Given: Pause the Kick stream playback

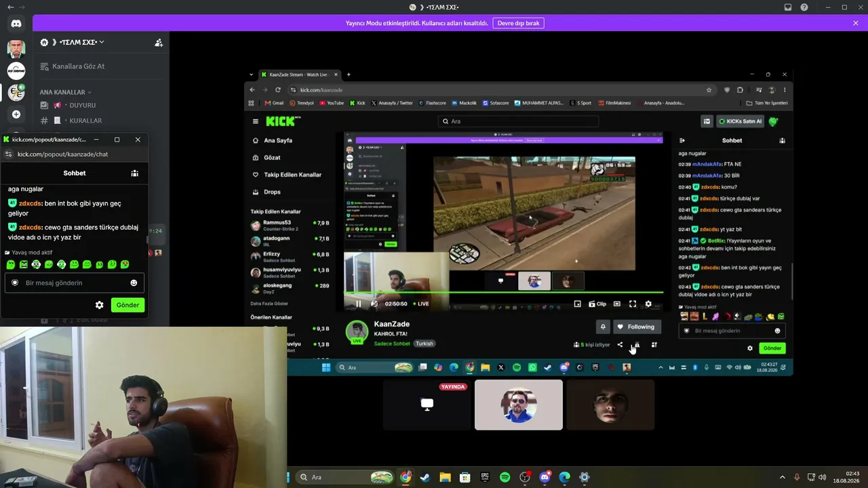Looking at the screenshot, I should coord(359,304).
